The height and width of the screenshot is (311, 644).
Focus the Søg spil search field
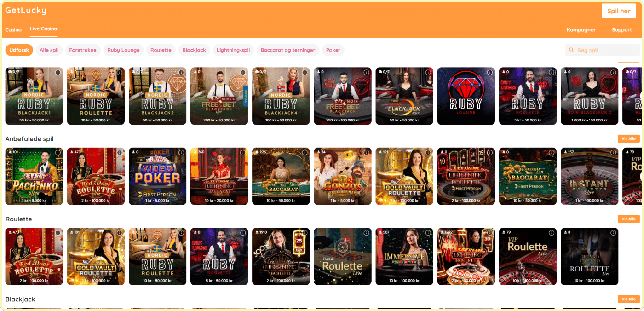(x=603, y=50)
